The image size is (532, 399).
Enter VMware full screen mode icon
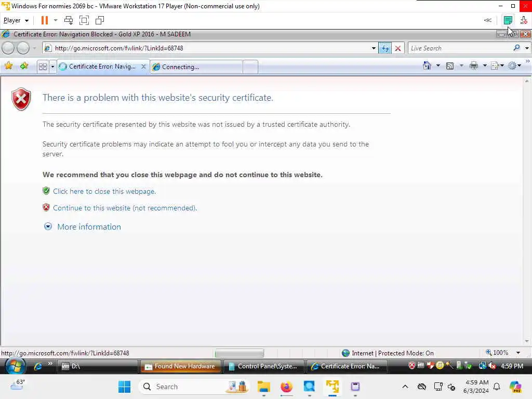[x=84, y=20]
